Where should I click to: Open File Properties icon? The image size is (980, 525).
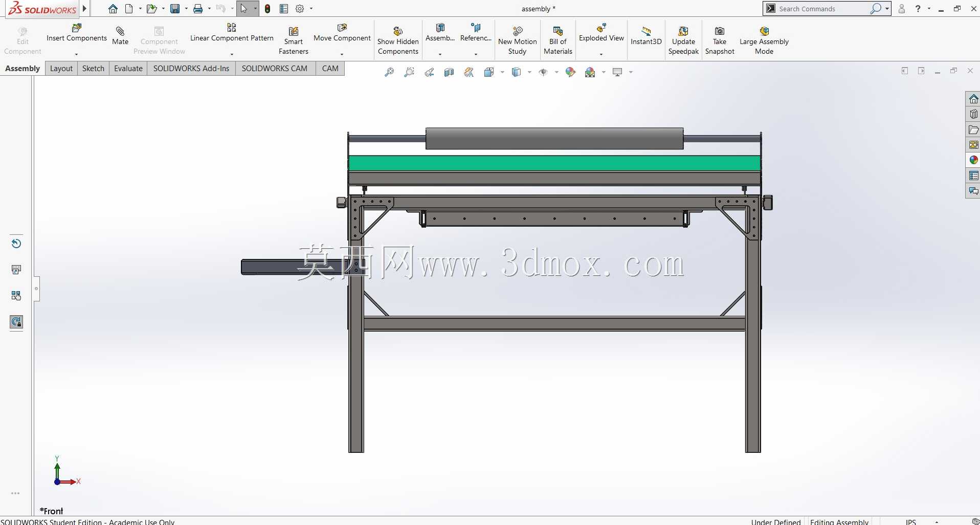pos(284,9)
